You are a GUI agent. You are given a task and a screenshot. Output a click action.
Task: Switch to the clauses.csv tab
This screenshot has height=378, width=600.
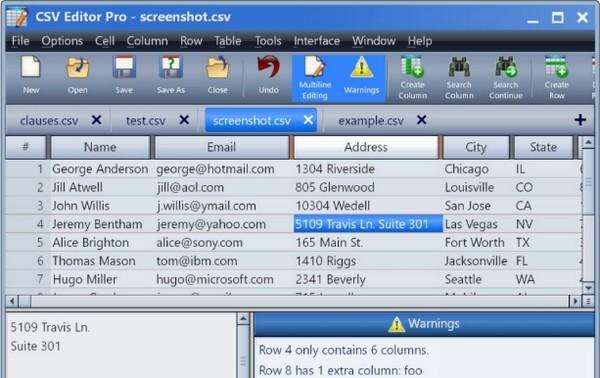click(x=49, y=121)
